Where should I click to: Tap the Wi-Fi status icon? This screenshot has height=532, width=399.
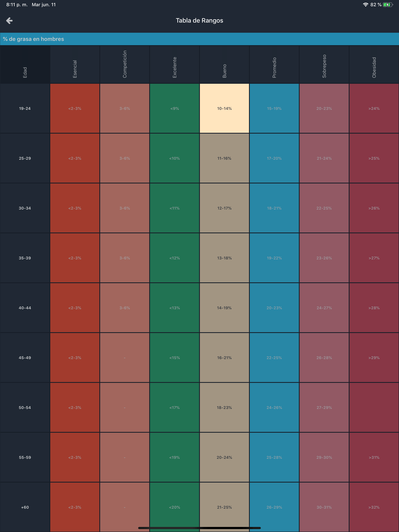pyautogui.click(x=365, y=5)
